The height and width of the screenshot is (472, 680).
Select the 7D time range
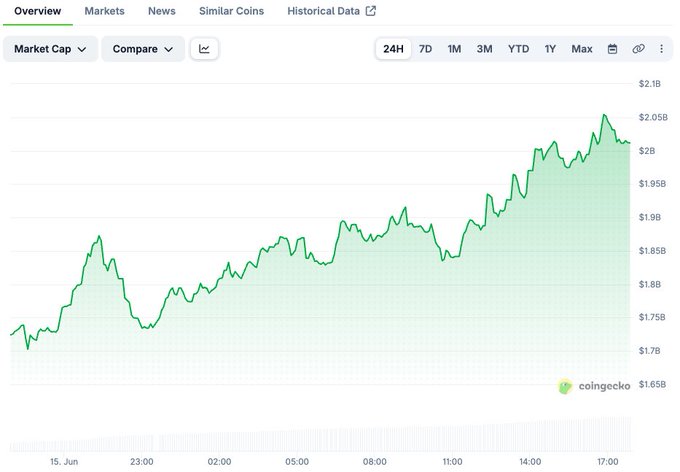pos(425,49)
